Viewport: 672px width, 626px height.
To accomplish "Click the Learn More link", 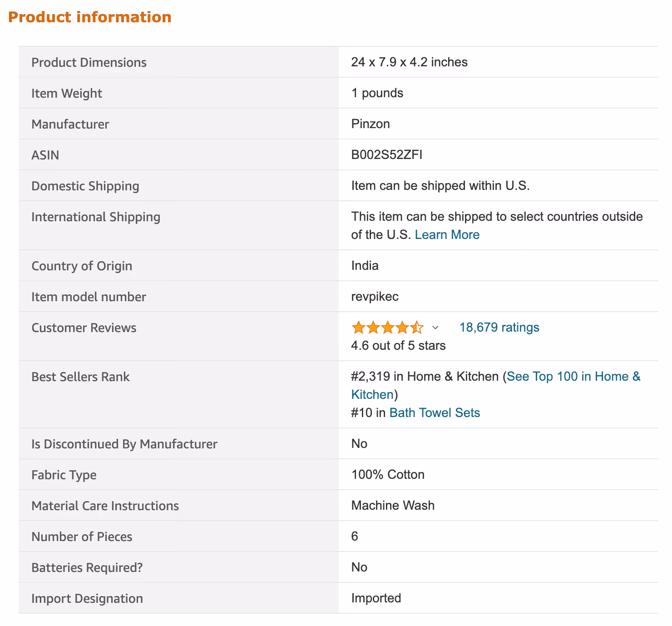I will click(x=447, y=235).
